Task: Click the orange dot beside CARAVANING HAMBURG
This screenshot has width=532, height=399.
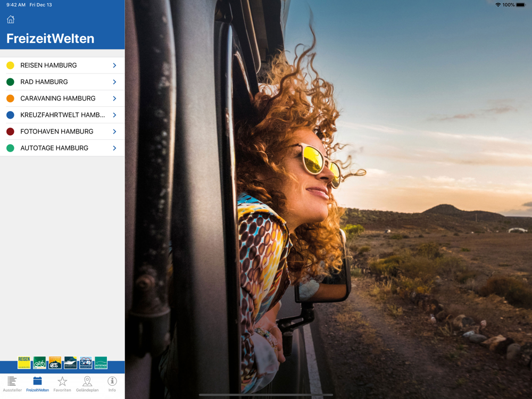Action: [10, 98]
